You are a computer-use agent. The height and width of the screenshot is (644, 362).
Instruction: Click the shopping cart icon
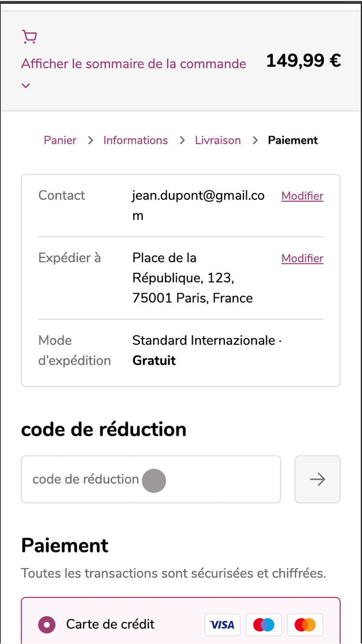29,37
